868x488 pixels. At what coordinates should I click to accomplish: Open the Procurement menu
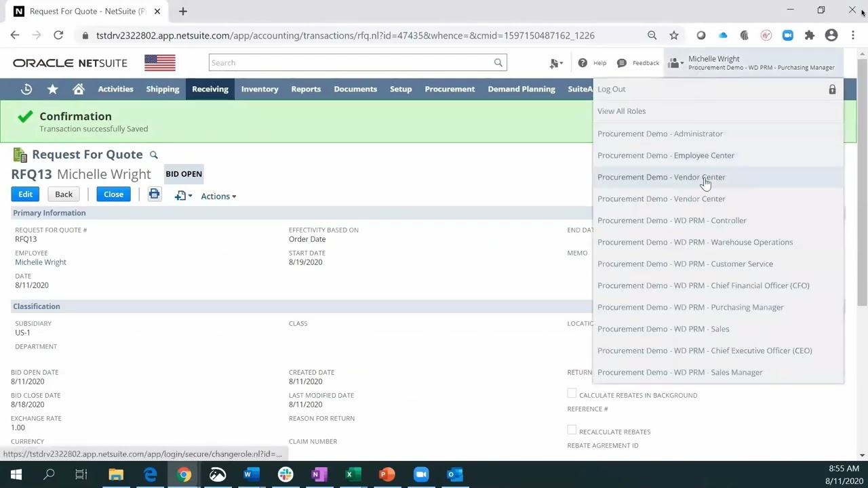[x=450, y=89]
